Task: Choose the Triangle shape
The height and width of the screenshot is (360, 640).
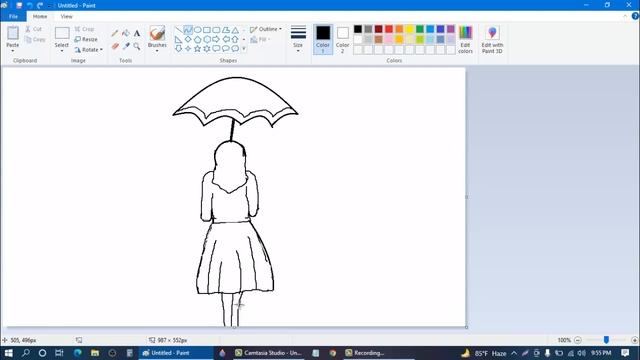Action: coord(236,30)
